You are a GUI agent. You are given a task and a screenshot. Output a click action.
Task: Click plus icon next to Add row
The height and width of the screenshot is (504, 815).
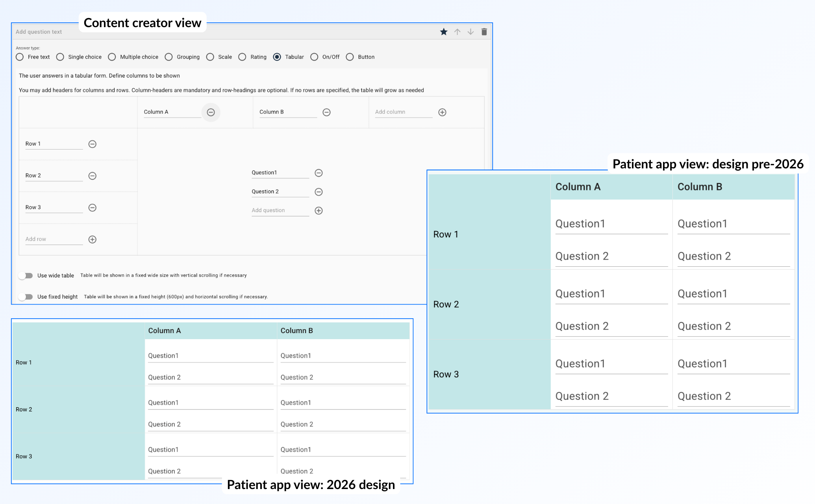pyautogui.click(x=93, y=239)
